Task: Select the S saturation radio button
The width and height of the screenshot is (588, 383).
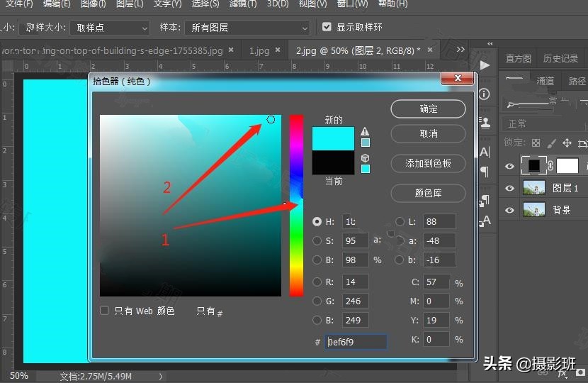Action: [x=317, y=240]
